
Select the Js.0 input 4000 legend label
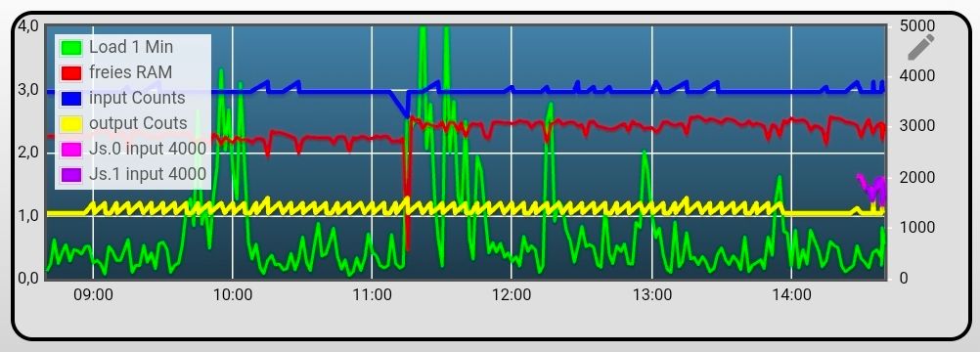coord(148,149)
